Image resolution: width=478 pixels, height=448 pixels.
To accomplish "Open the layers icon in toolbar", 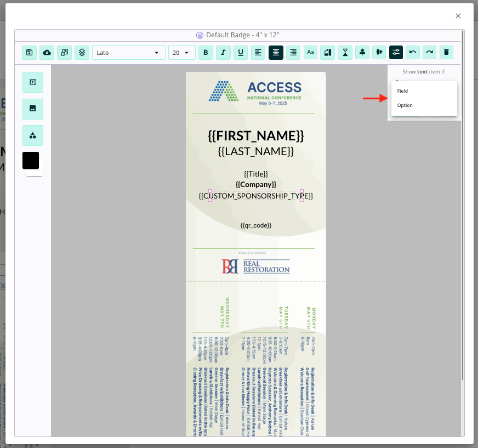I will pyautogui.click(x=82, y=53).
